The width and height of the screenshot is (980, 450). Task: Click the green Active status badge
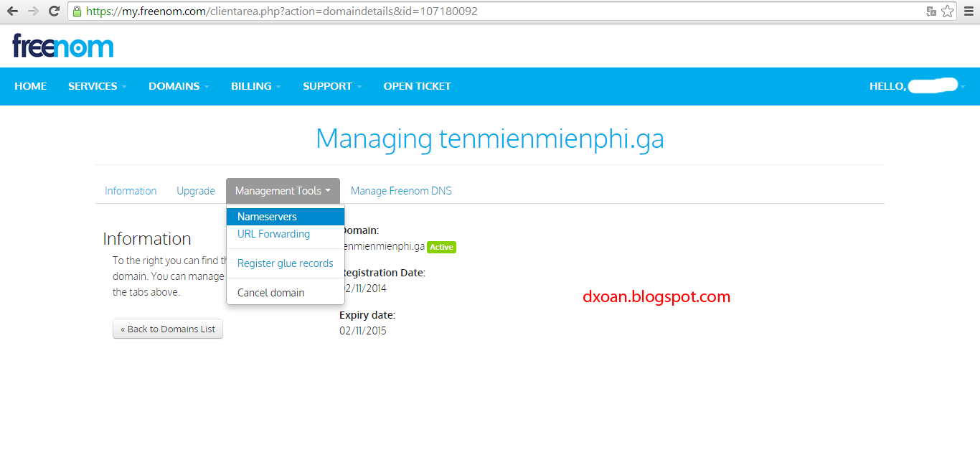coord(442,247)
